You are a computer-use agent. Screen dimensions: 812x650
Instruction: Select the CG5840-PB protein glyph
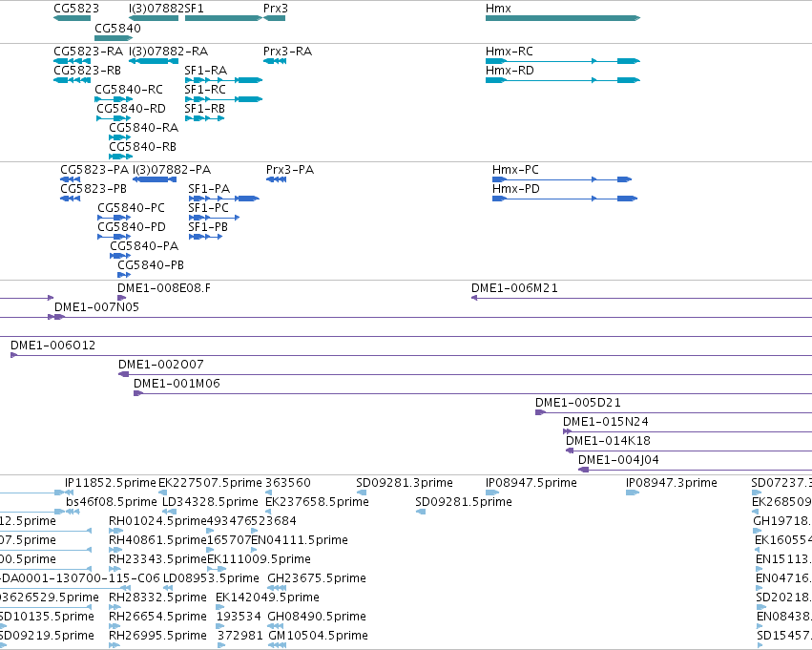[x=124, y=275]
